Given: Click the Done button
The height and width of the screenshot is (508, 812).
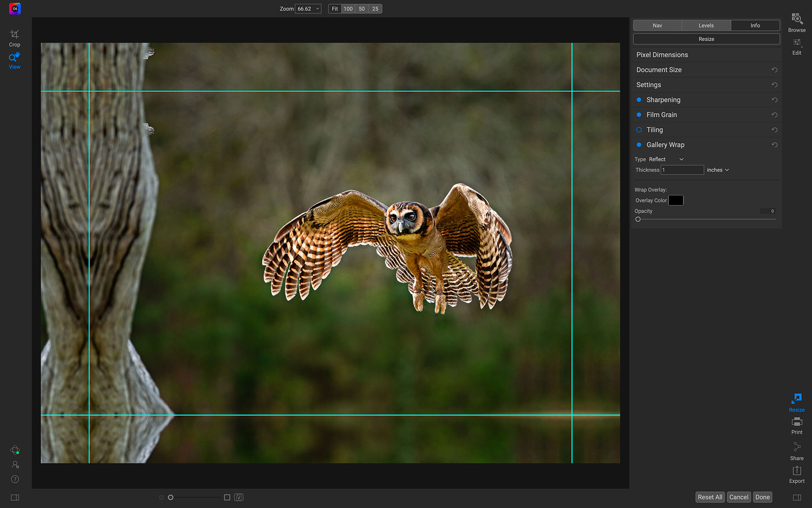Looking at the screenshot, I should pyautogui.click(x=762, y=497).
